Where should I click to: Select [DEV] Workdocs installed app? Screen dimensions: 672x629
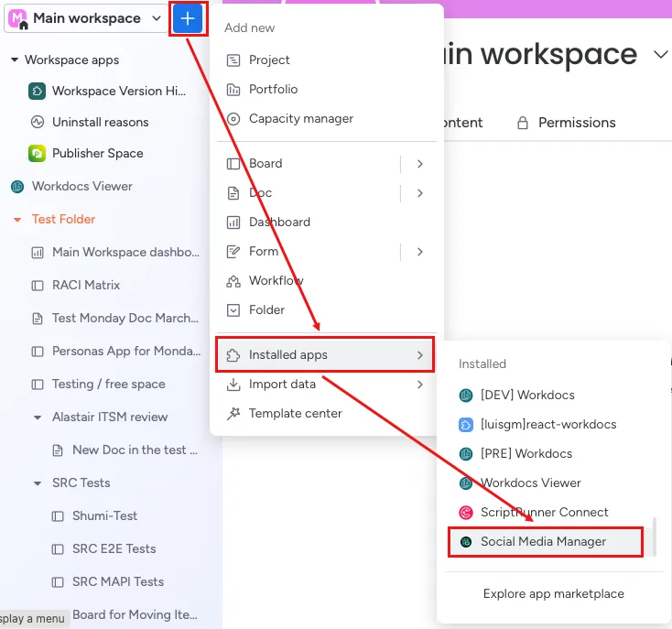[x=550, y=395]
